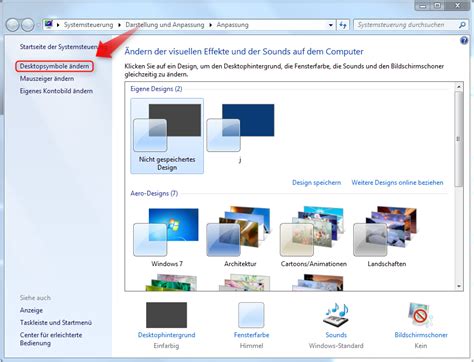Click the theme list scrollbar down arrow
Viewport: 474px width, 362px height.
pyautogui.click(x=459, y=286)
